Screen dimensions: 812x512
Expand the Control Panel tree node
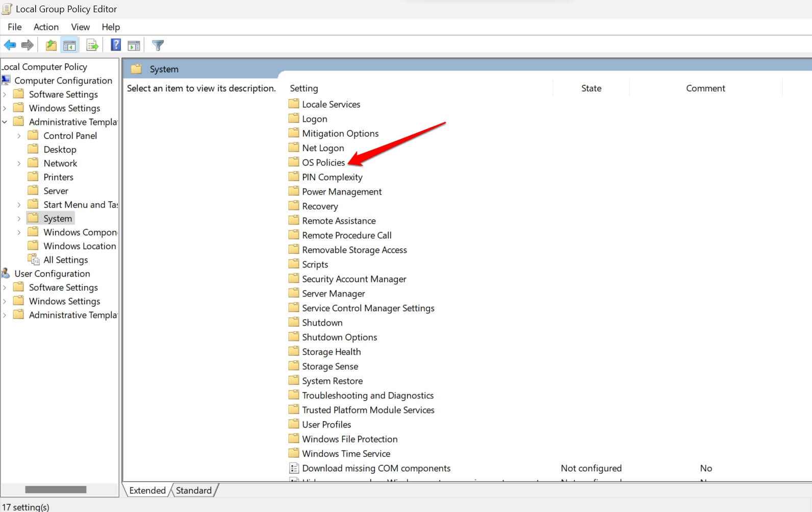click(19, 135)
